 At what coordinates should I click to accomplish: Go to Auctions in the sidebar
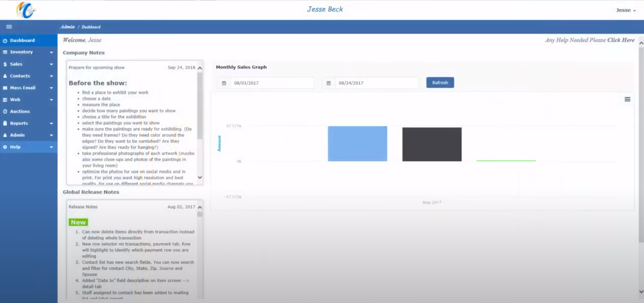(29, 111)
